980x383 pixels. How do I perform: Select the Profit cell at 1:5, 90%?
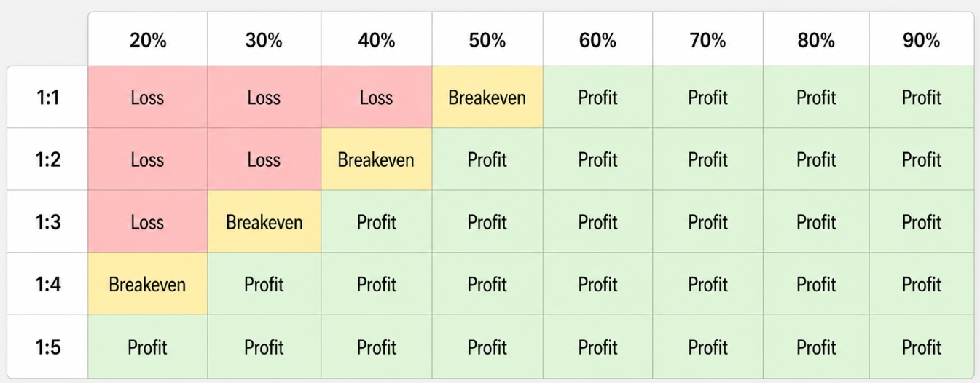click(x=922, y=347)
